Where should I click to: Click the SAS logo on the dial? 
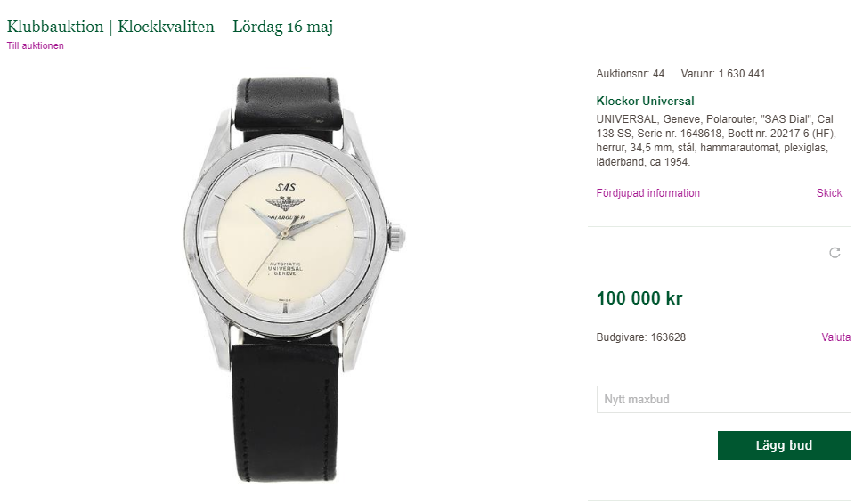(285, 187)
